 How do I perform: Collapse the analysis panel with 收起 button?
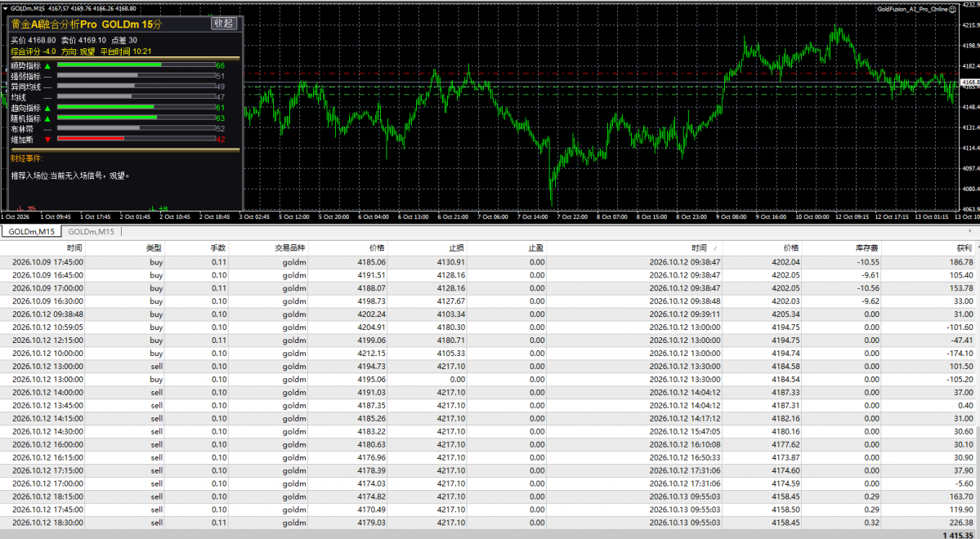(223, 23)
